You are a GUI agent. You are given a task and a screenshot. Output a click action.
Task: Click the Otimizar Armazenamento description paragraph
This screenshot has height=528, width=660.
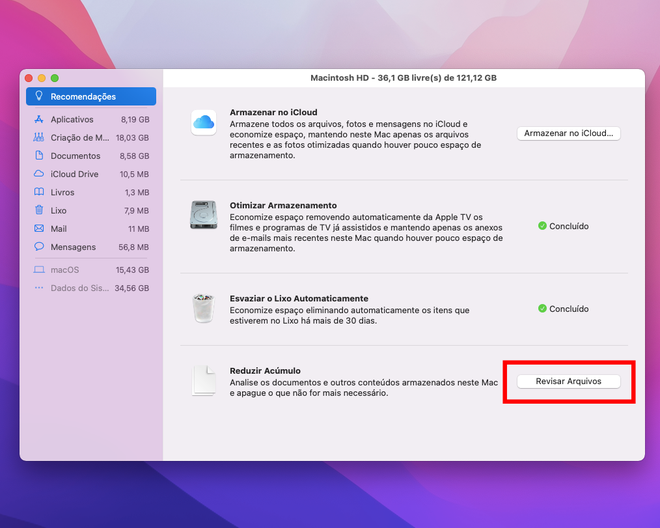click(x=366, y=233)
